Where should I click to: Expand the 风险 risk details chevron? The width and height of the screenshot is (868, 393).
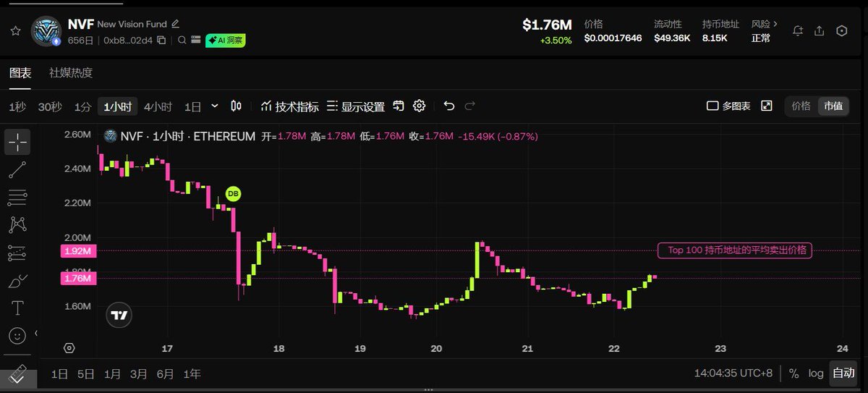(x=775, y=24)
